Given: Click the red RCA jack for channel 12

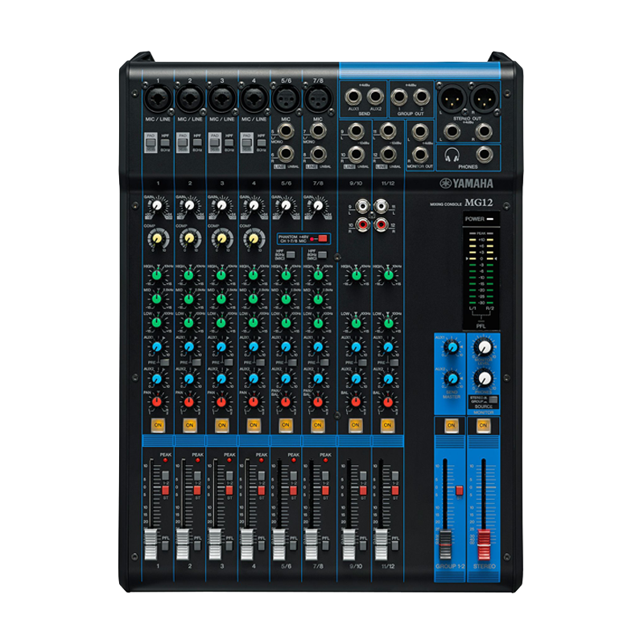Looking at the screenshot, I should click(381, 225).
